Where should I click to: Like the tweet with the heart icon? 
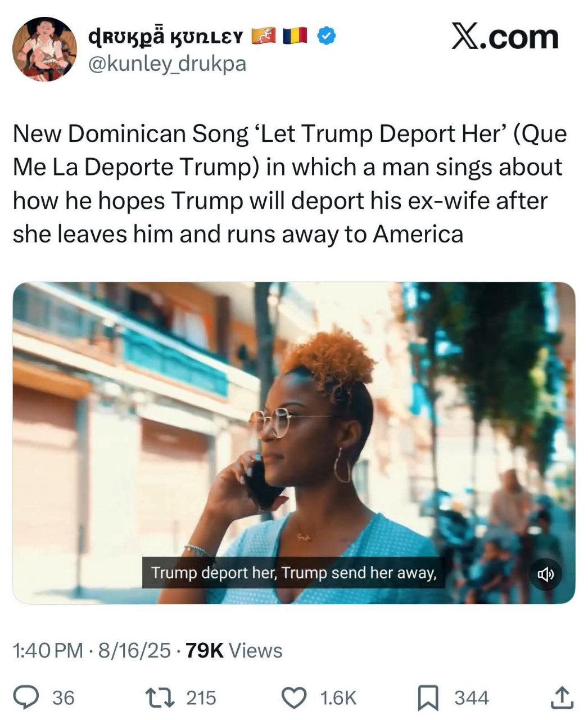coord(294,698)
